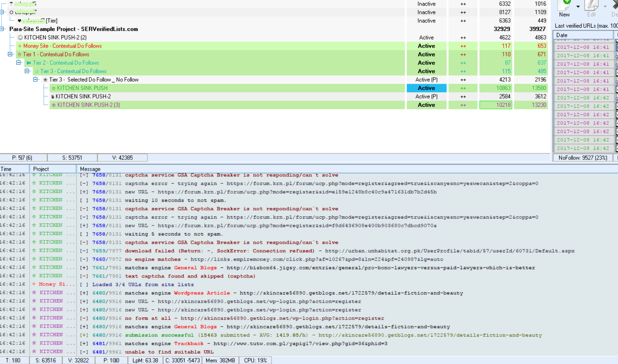
Task: Click the diamond icon of Money Site project
Action: pos(20,46)
